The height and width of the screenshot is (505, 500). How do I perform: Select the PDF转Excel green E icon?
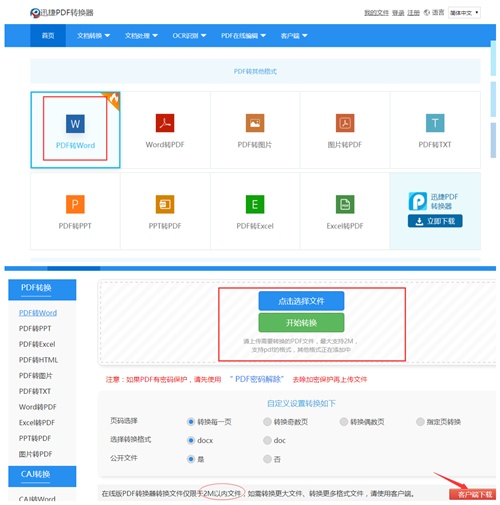[x=255, y=204]
